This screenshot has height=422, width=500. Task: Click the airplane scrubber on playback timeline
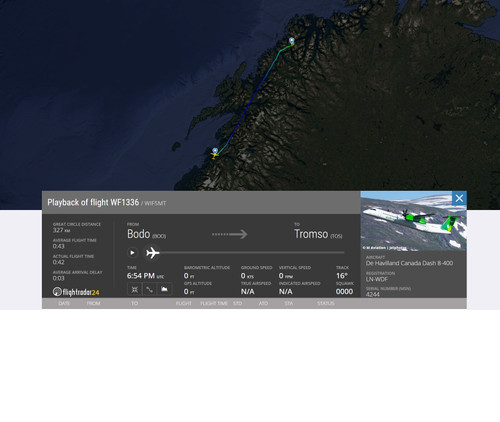pos(153,253)
